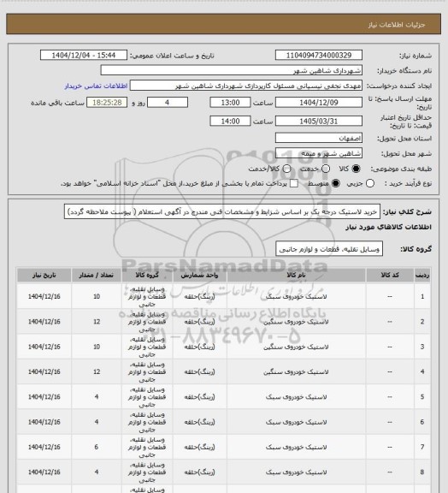448x493 pixels.
Task: Click unit (رینگ)حلقه in row 2
Action: click(199, 322)
